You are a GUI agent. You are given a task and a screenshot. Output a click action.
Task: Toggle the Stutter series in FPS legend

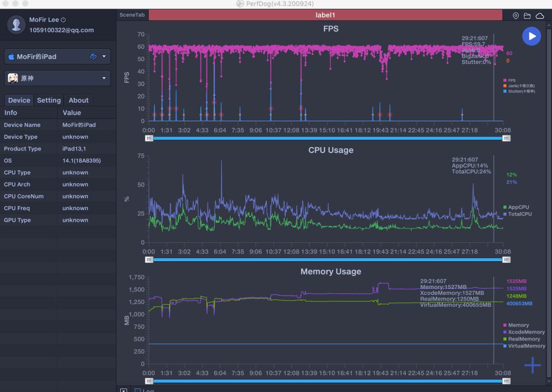coord(519,91)
